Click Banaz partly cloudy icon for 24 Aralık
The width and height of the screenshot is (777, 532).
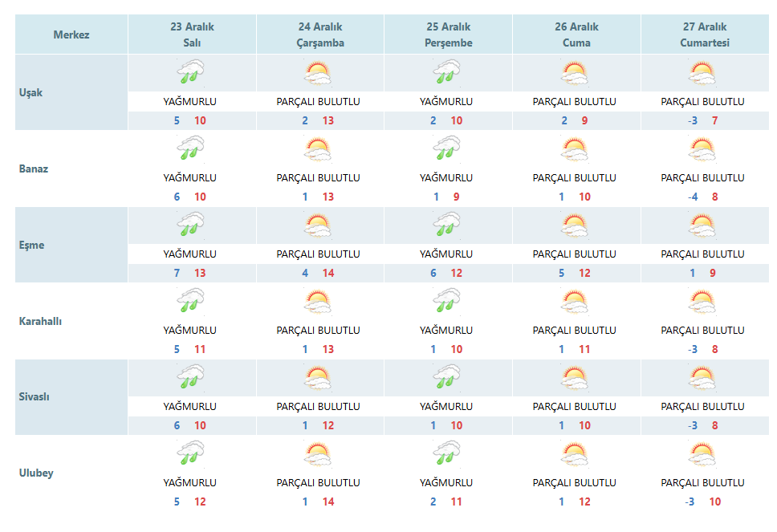coord(318,149)
